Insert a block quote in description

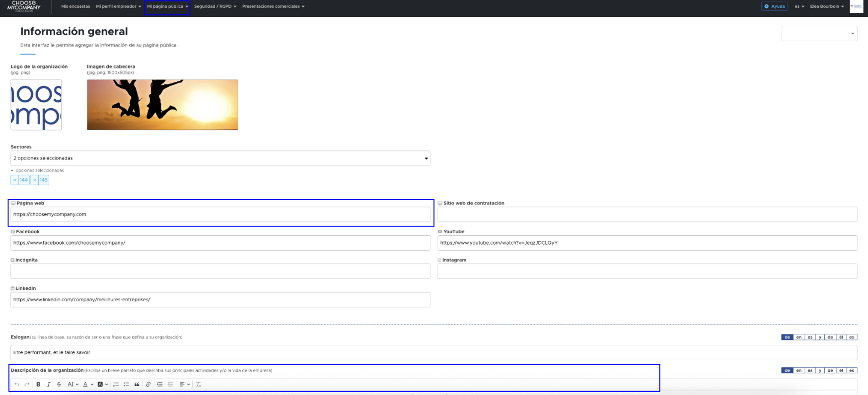pos(137,385)
